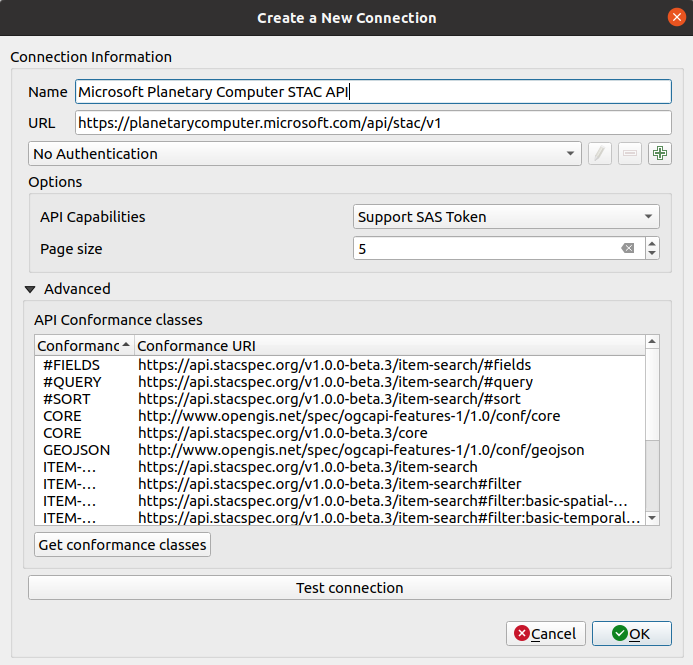The image size is (693, 665).
Task: Click the remove authentication minus icon
Action: [630, 154]
